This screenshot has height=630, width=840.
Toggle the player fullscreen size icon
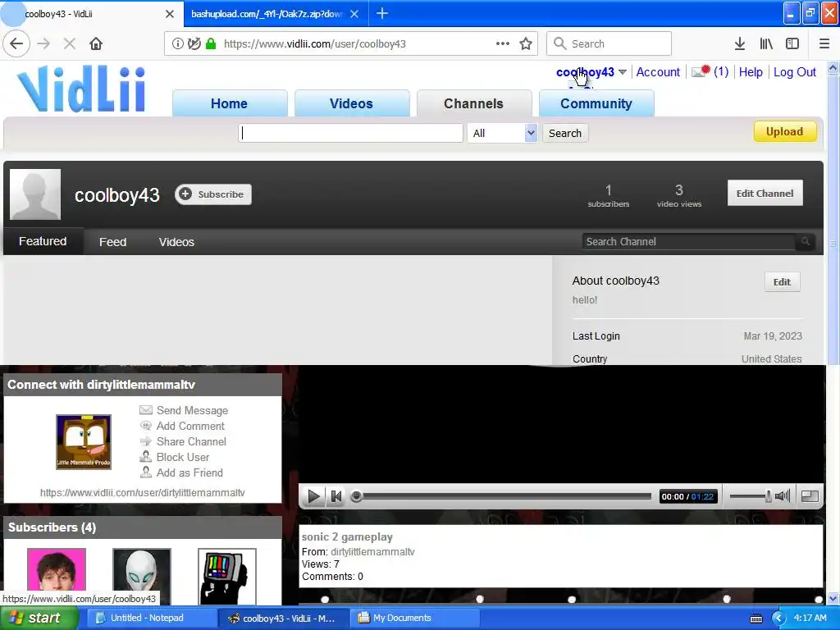[810, 496]
